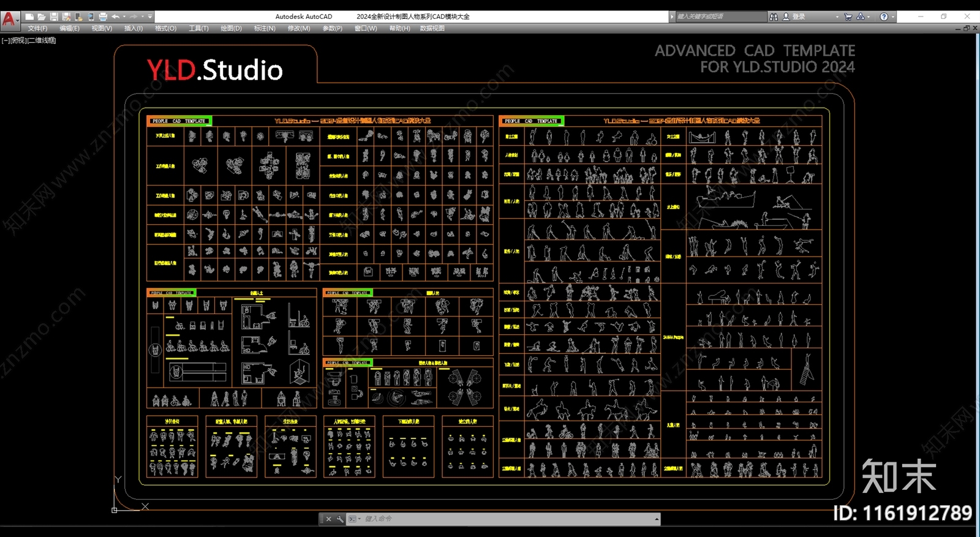Click the Plot printer icon
Image resolution: width=980 pixels, height=537 pixels.
click(x=103, y=17)
